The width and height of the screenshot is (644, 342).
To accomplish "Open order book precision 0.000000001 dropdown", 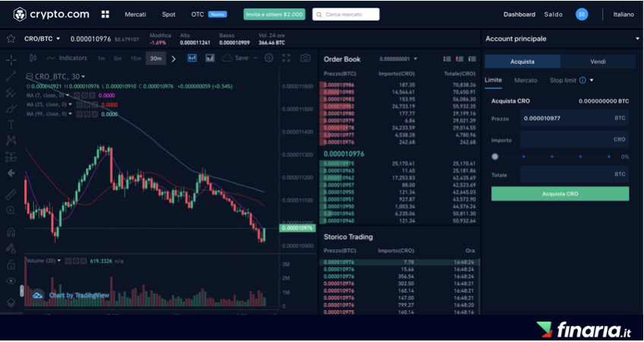I will tap(398, 59).
